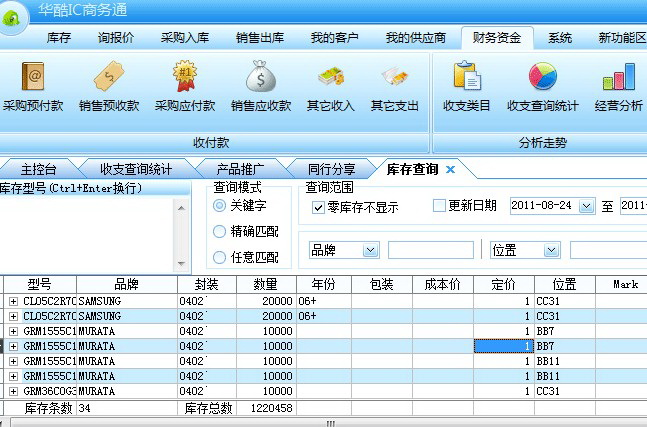
Task: Focus the 品牌 filter text field
Action: [430, 250]
